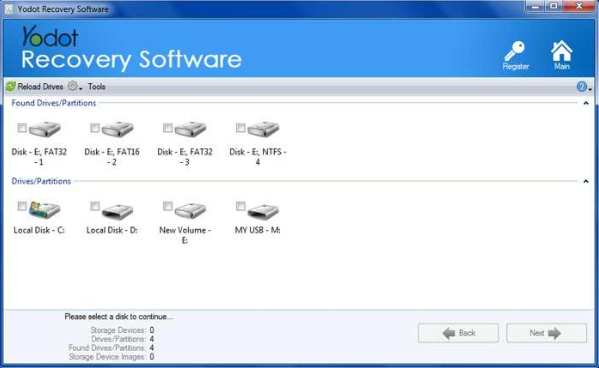Viewport: 599px width, 368px height.
Task: Maximize the Yodot Recovery Software window
Action: pos(554,6)
